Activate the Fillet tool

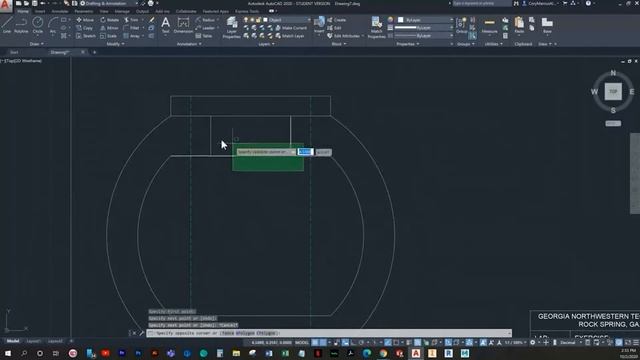pos(131,28)
